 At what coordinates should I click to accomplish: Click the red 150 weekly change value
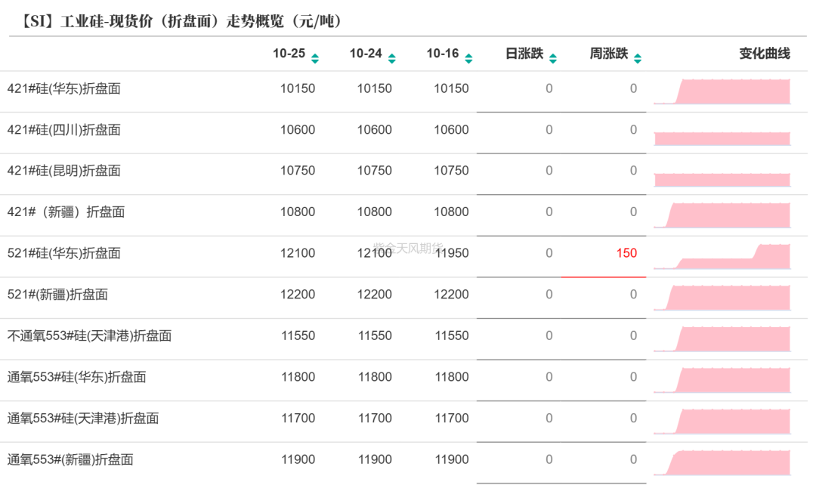click(626, 253)
